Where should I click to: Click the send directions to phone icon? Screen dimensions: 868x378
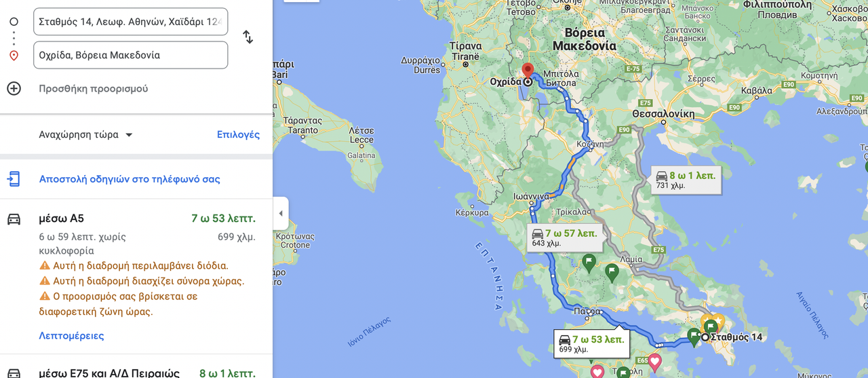[14, 179]
